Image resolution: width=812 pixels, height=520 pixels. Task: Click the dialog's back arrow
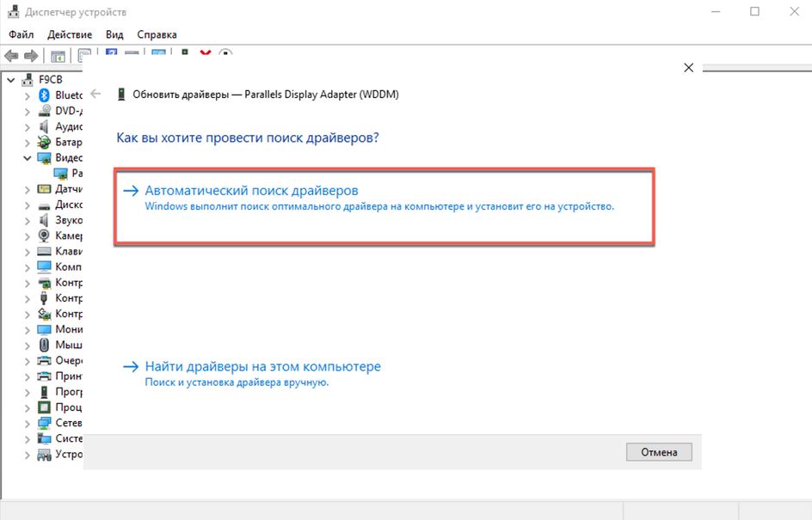tap(95, 94)
